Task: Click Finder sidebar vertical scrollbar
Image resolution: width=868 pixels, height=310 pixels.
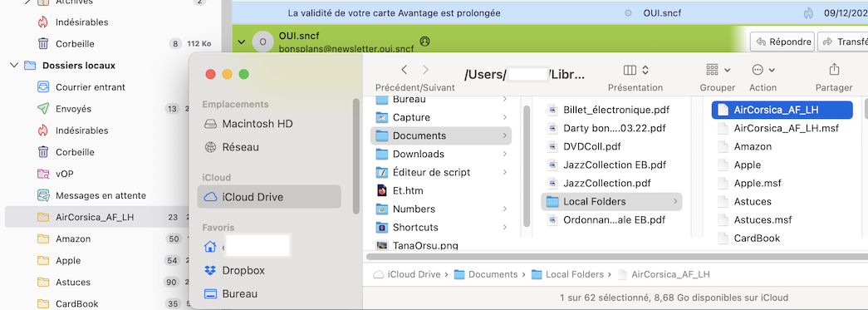Action: tap(356, 156)
